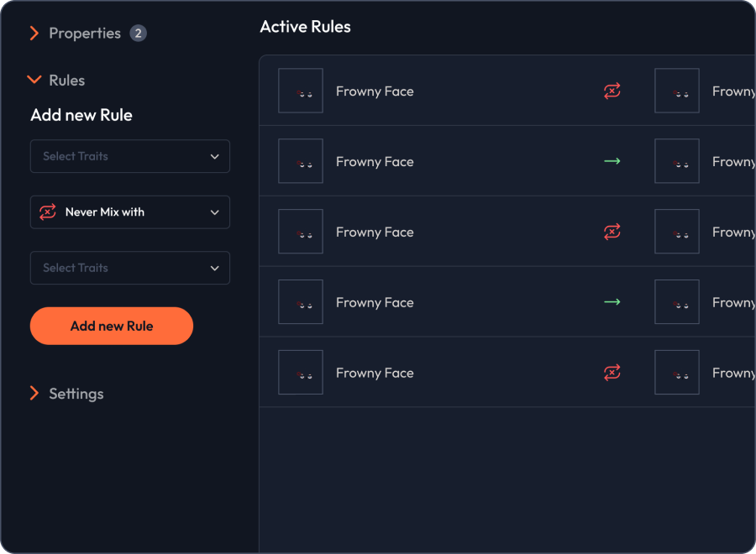
Task: Open the first Select Traits dropdown
Action: 130,156
